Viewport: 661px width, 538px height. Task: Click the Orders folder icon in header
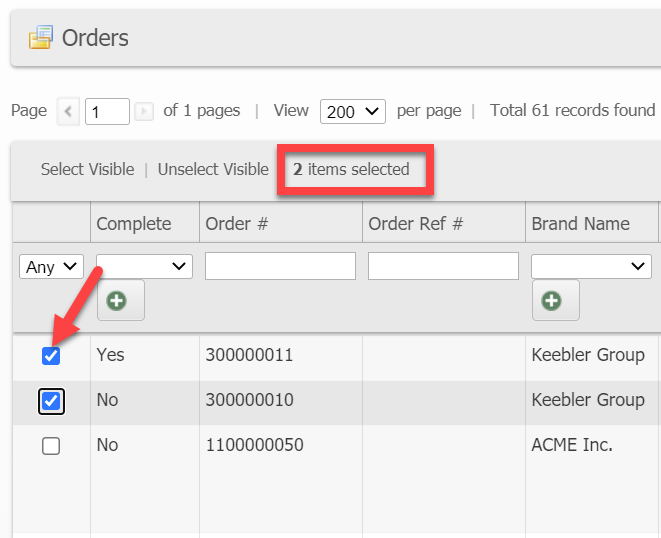coord(41,38)
